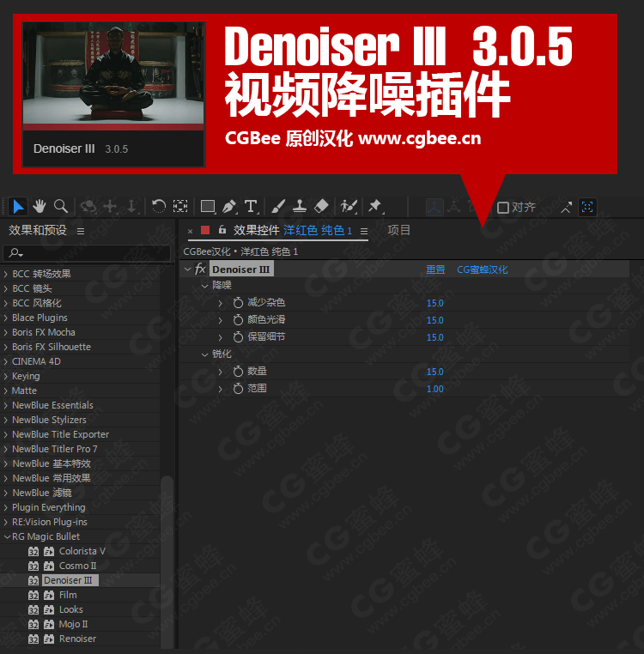Click the 重置 reset link
The height and width of the screenshot is (654, 644).
click(435, 269)
